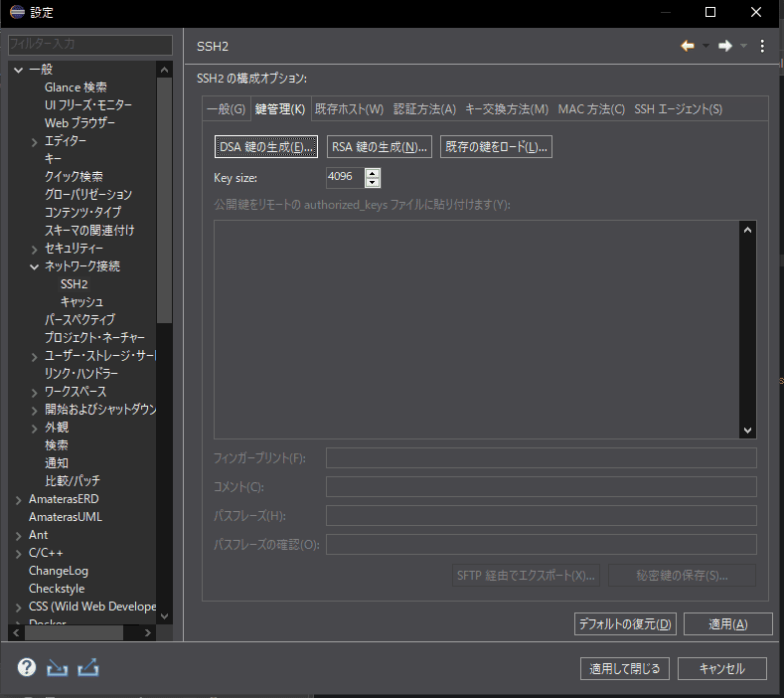Click the forward navigation arrow icon

pos(724,46)
